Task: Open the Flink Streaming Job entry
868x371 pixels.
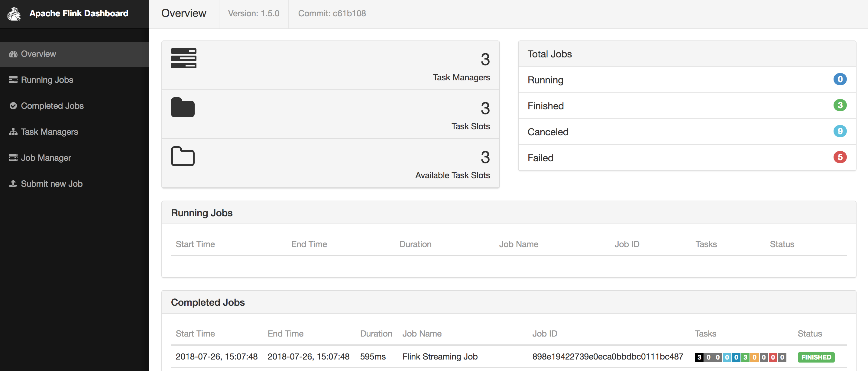Action: [x=440, y=356]
